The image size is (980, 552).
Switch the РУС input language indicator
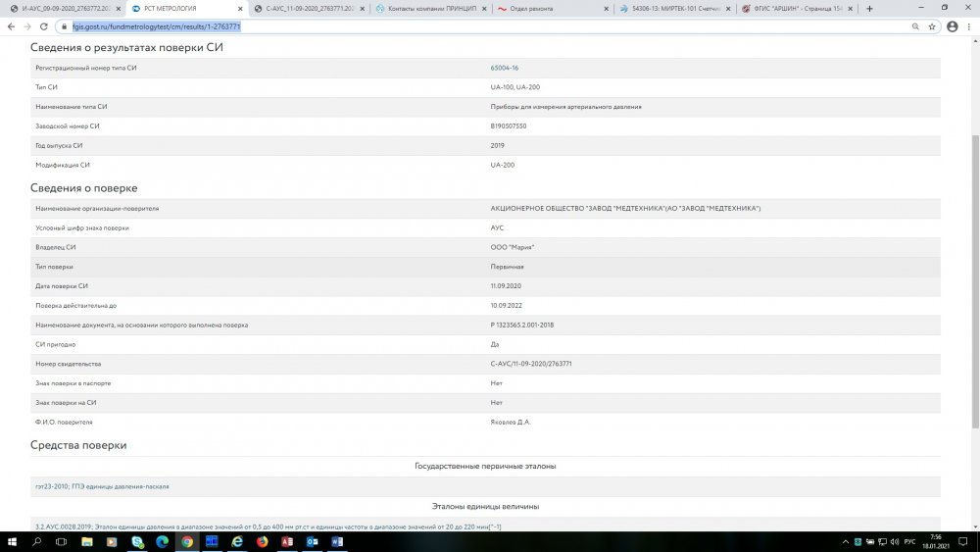coord(908,541)
